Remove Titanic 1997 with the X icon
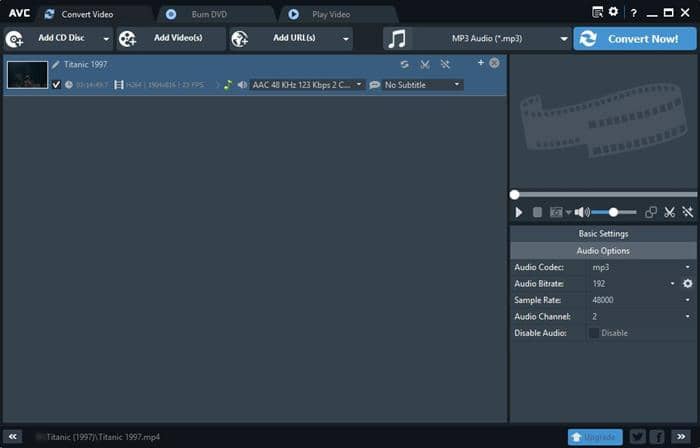This screenshot has height=448, width=700. pyautogui.click(x=494, y=63)
